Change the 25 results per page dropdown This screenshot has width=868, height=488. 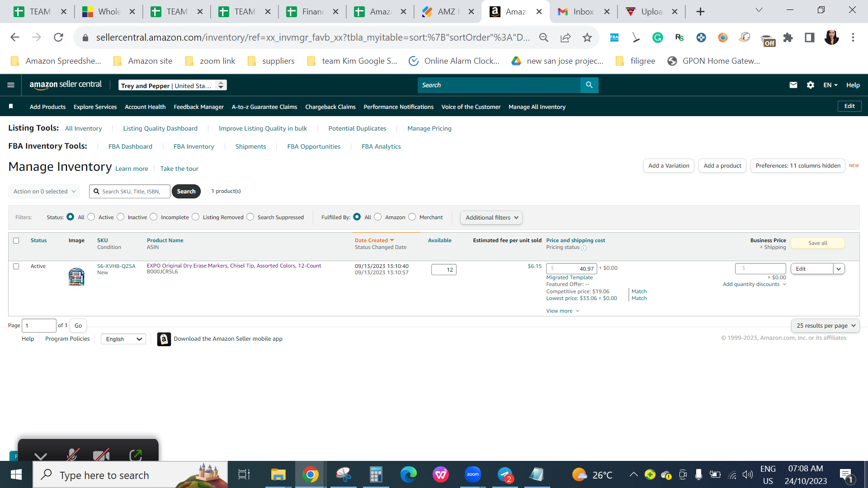coord(826,326)
